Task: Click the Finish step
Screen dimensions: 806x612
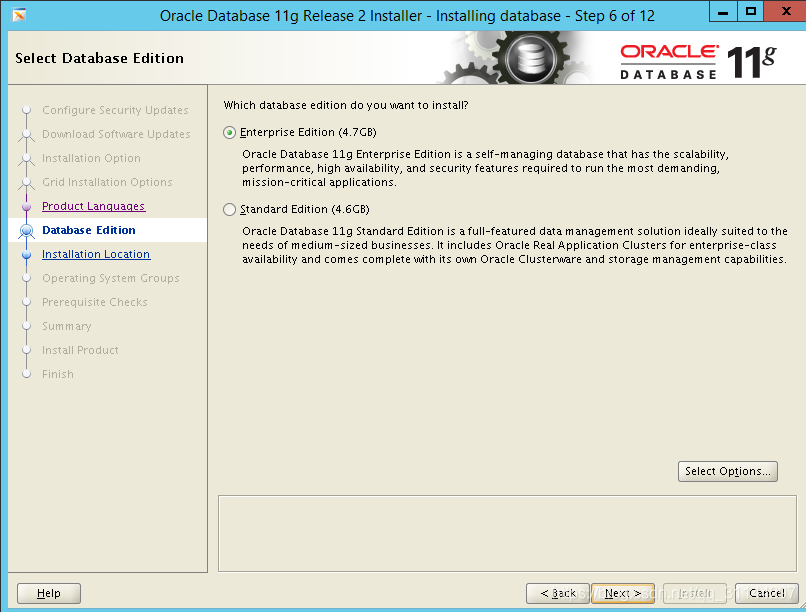Action: [x=58, y=374]
